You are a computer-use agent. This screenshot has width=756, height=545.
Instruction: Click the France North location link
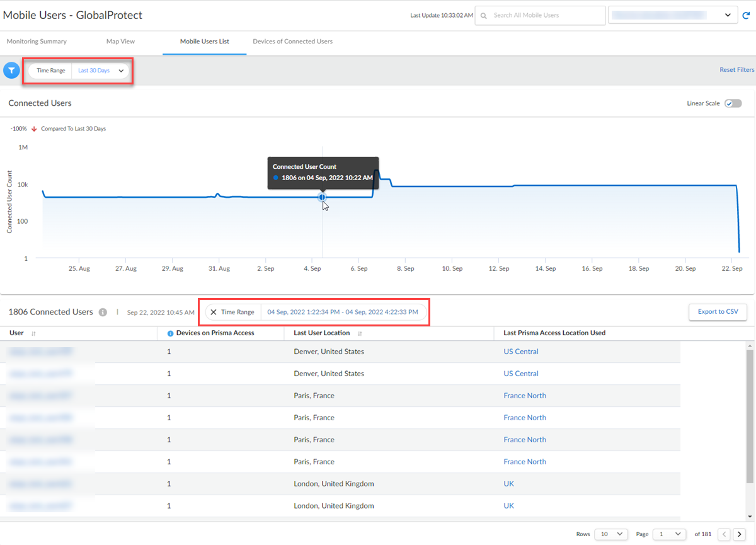524,396
